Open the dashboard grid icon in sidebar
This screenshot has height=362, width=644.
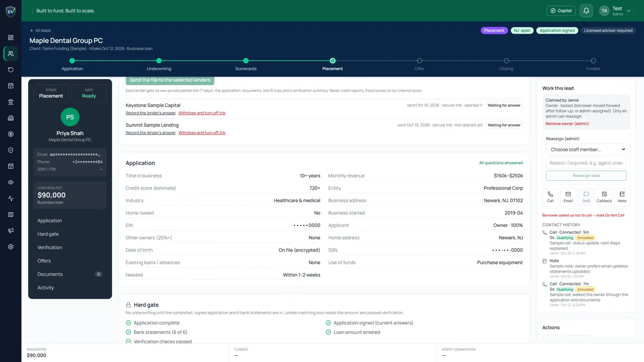click(x=11, y=38)
